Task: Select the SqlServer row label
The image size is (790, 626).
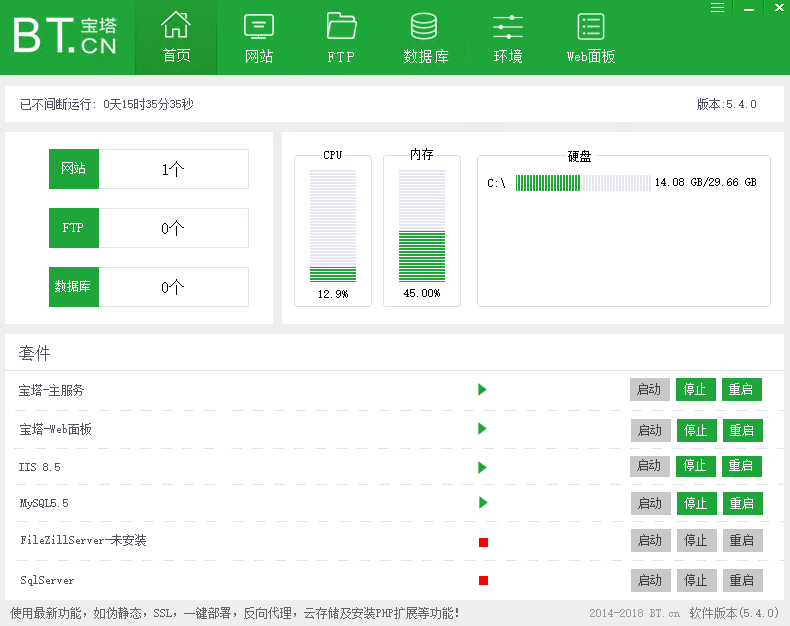Action: tap(47, 581)
